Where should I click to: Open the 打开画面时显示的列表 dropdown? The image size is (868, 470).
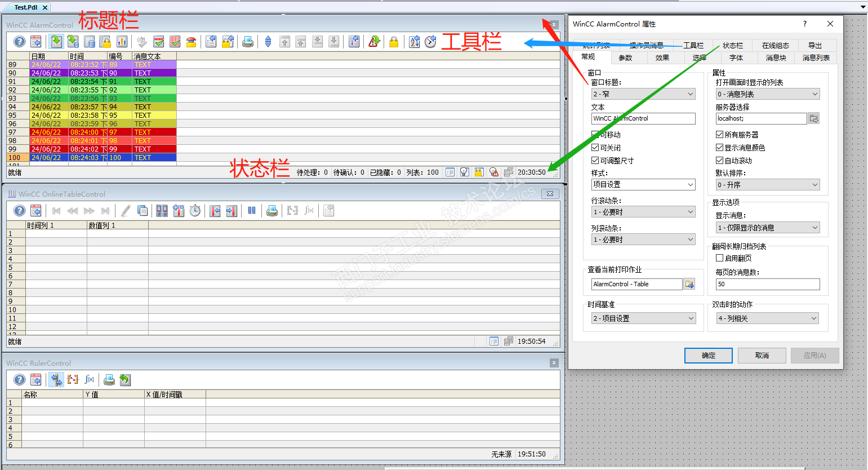pyautogui.click(x=768, y=94)
